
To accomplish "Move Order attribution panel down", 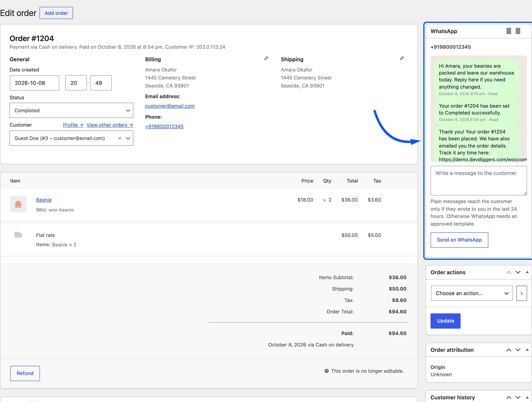I will [x=518, y=350].
